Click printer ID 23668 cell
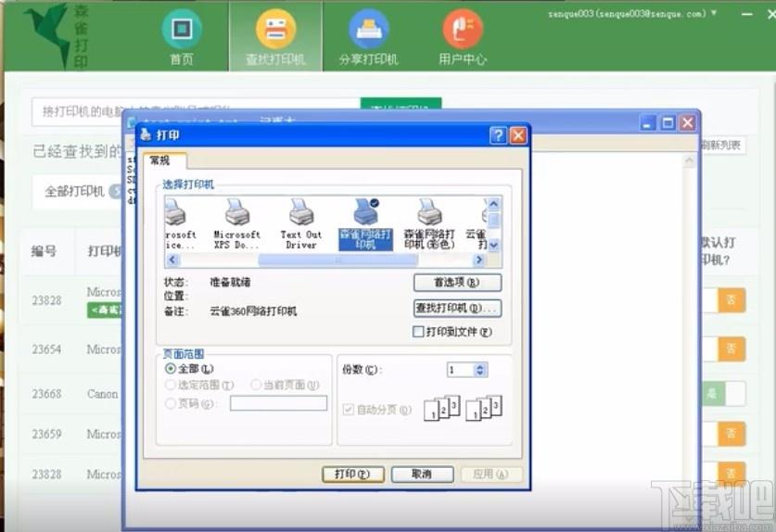This screenshot has width=776, height=532. point(46,394)
